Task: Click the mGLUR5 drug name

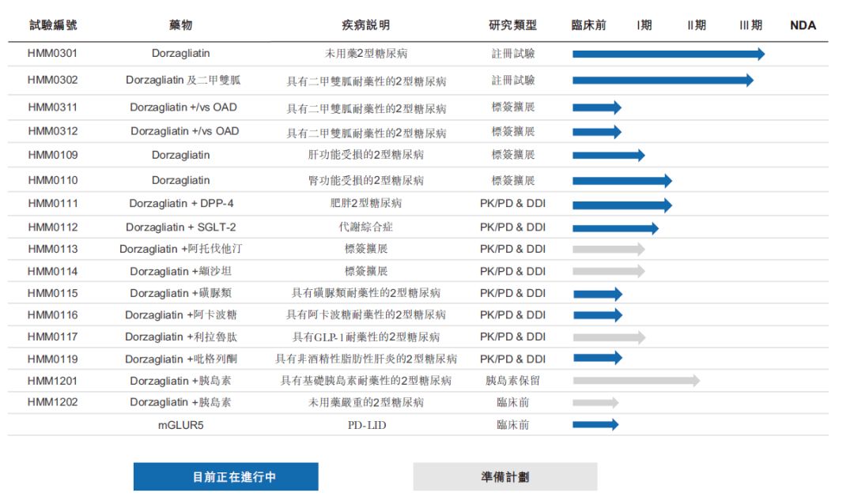Action: point(180,425)
